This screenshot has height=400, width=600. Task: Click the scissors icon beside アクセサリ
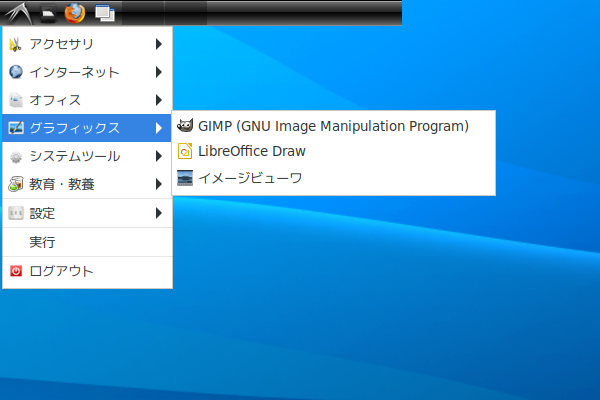point(15,44)
